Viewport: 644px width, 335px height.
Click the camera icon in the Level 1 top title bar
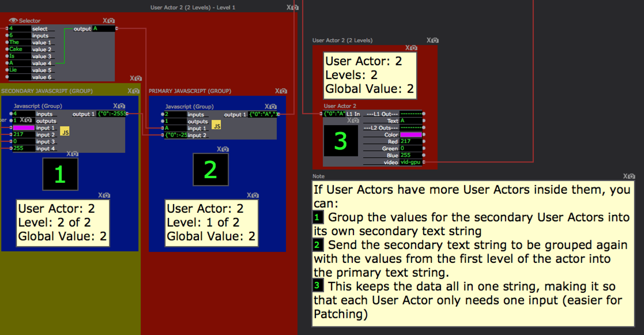tap(294, 7)
